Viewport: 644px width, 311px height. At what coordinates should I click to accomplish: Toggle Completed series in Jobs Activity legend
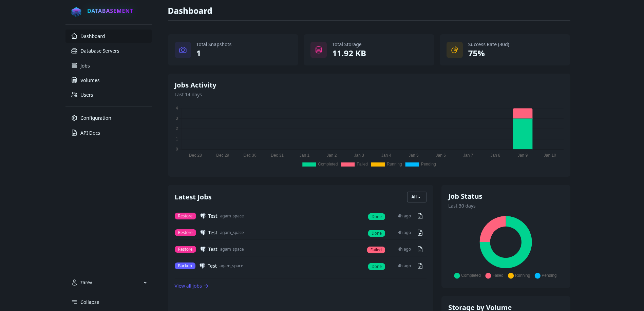[x=320, y=164]
